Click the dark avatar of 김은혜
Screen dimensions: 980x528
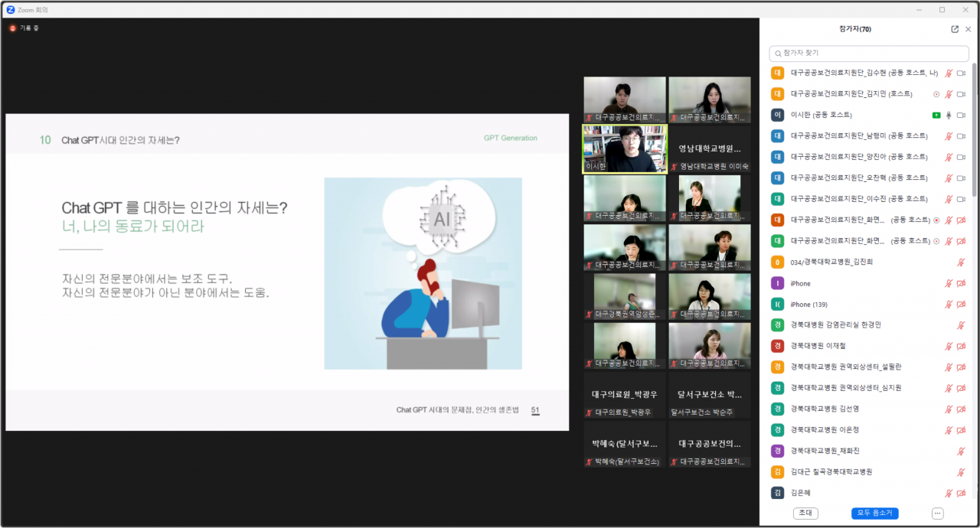coord(778,493)
